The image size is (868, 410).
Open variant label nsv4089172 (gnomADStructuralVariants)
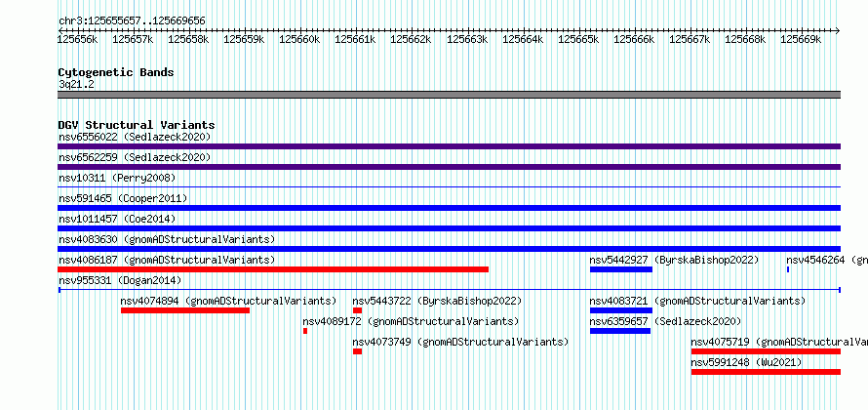[411, 321]
